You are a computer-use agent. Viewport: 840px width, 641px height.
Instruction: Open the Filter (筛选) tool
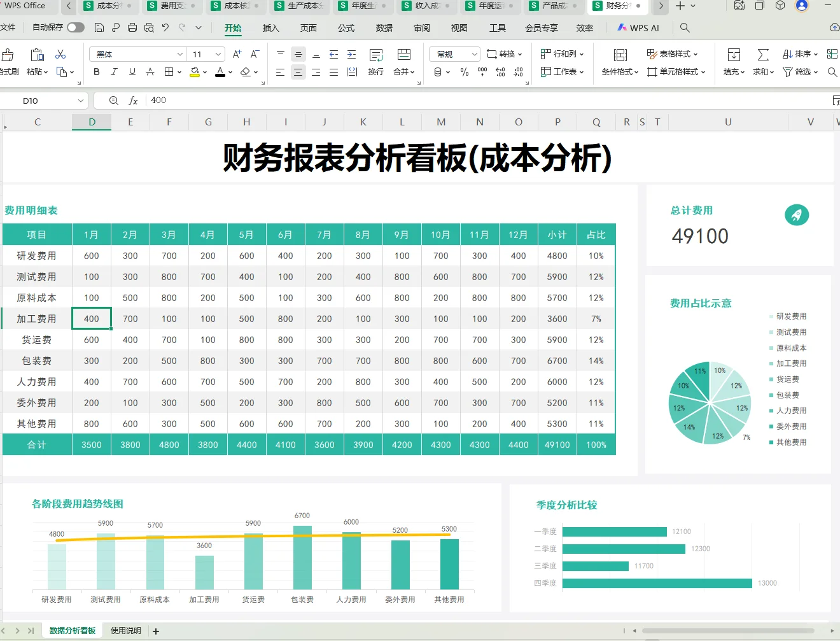coord(798,72)
